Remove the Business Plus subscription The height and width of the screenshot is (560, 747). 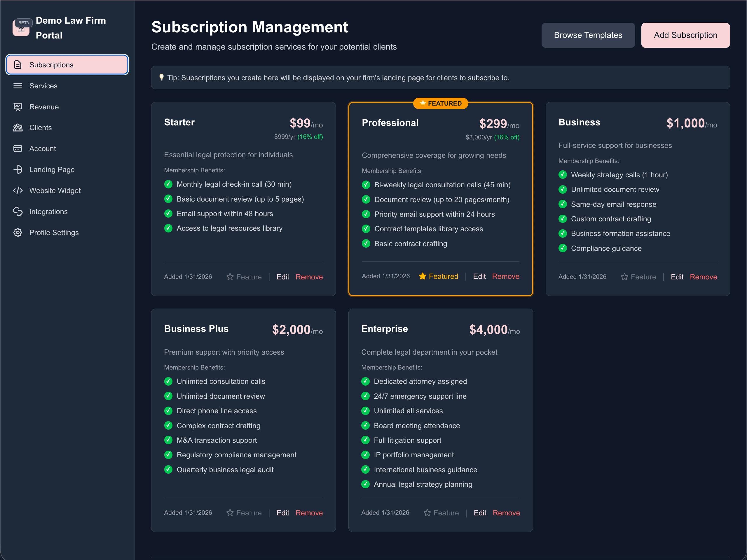(x=309, y=513)
